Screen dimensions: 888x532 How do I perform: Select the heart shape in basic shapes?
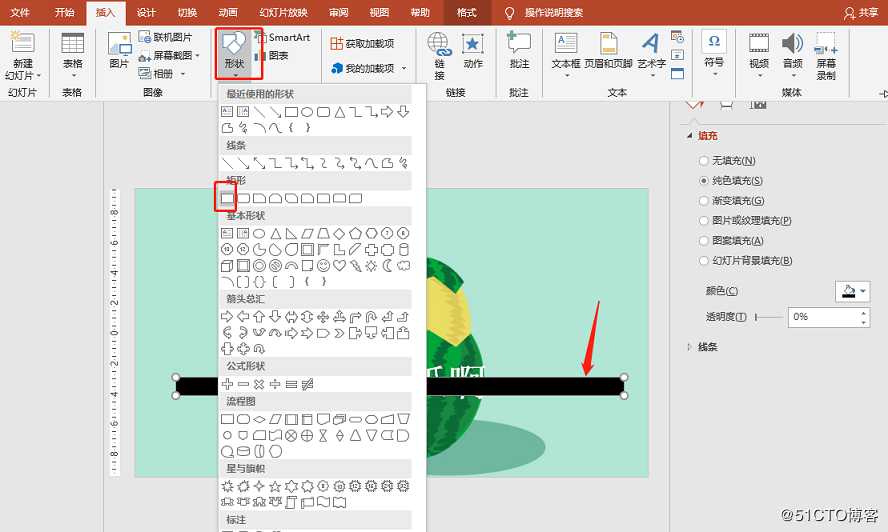[339, 266]
